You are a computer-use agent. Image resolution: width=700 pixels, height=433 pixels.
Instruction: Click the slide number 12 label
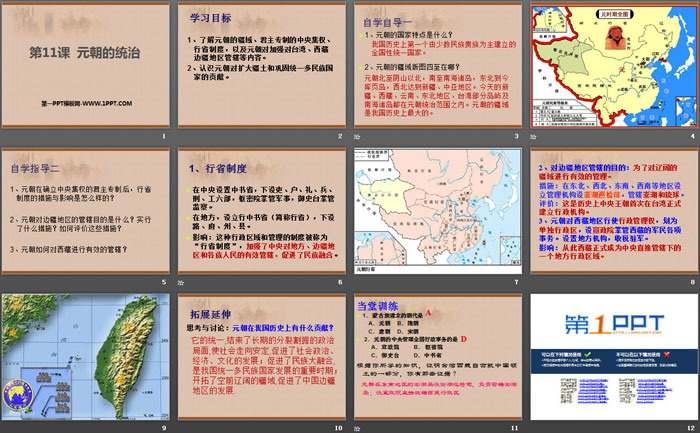coord(691,428)
